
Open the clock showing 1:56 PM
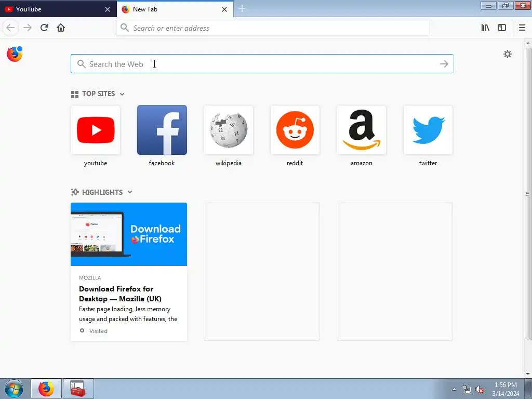pyautogui.click(x=506, y=389)
